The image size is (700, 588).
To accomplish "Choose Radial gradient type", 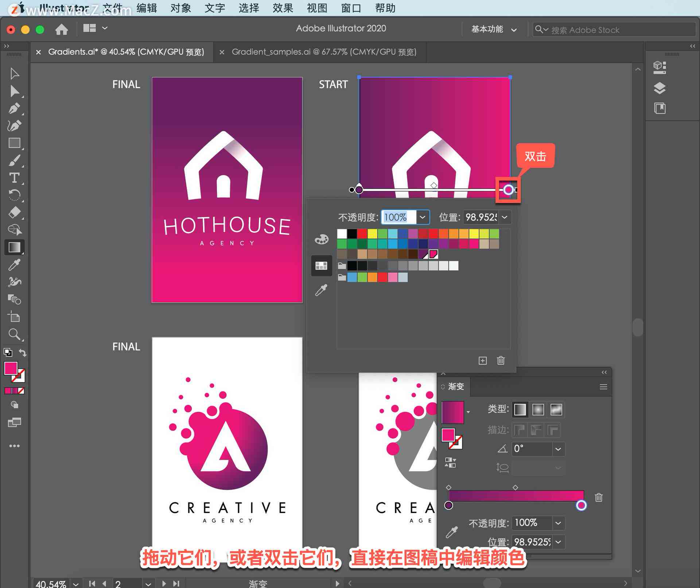I will tap(538, 409).
